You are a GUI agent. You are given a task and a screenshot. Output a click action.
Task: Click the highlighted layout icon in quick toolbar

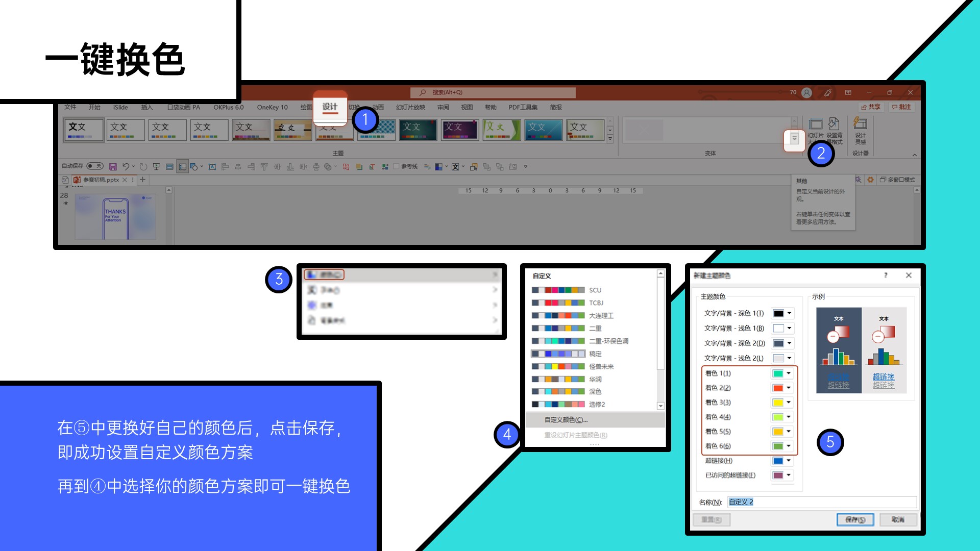[182, 167]
